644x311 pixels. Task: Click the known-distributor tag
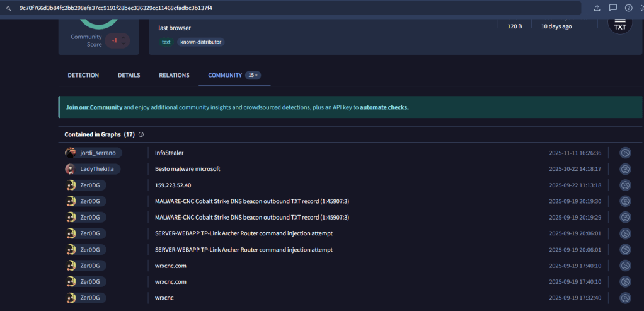pos(200,42)
